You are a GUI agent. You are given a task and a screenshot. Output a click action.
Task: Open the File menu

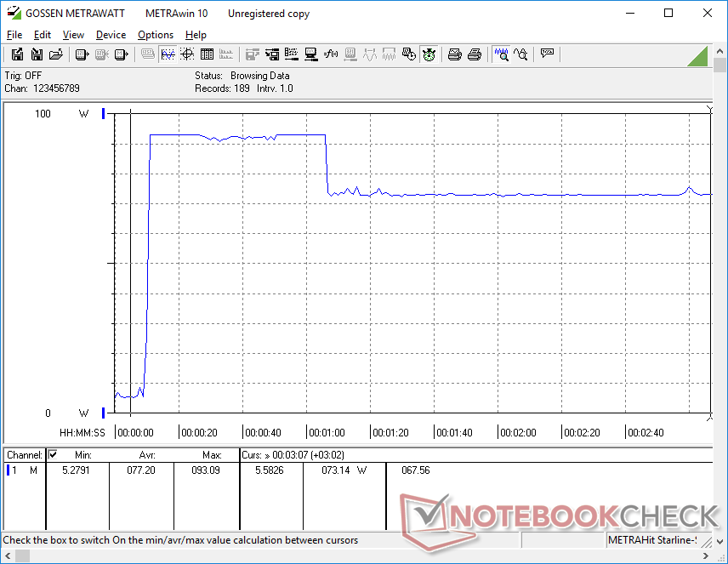click(x=14, y=35)
